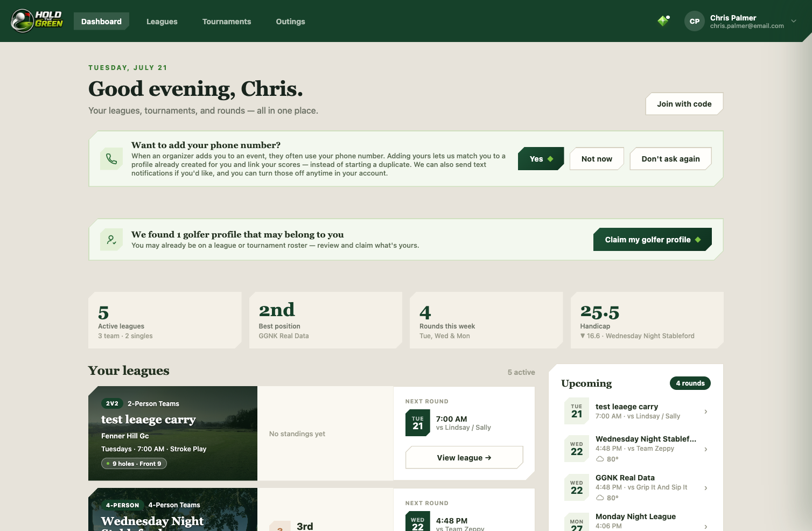Click the phone icon in phone number prompt
812x531 pixels.
click(x=111, y=159)
